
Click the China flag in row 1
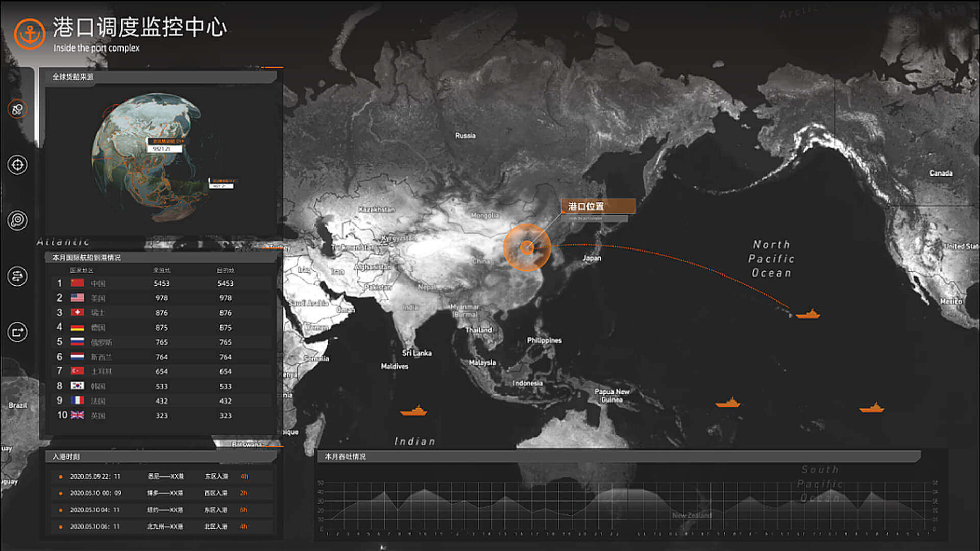pyautogui.click(x=77, y=283)
